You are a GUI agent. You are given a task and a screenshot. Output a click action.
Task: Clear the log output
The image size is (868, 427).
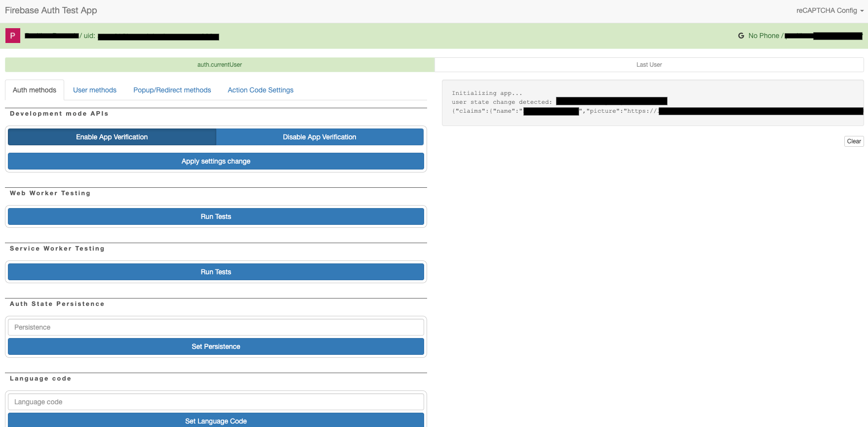pos(854,141)
